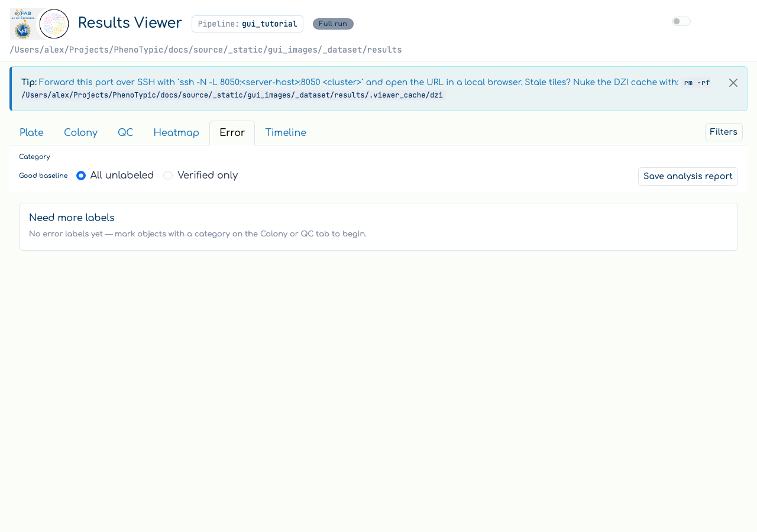757x532 pixels.
Task: Click the Need more labels heading
Action: [x=72, y=218]
